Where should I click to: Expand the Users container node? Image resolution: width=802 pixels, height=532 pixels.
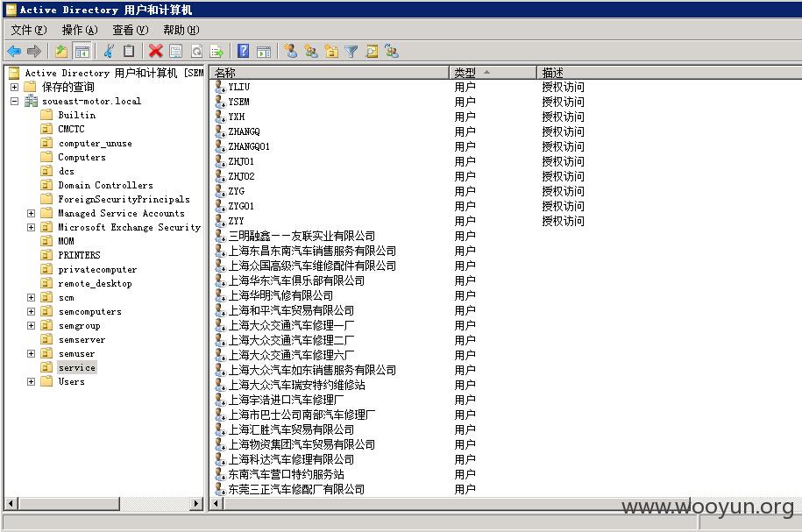pyautogui.click(x=32, y=381)
